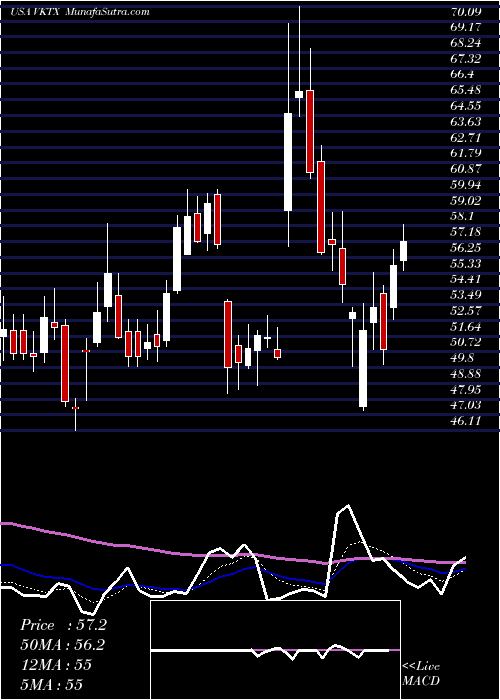Click the 47.03 price axis label
Viewport: 500px width, 700px height.
466,405
